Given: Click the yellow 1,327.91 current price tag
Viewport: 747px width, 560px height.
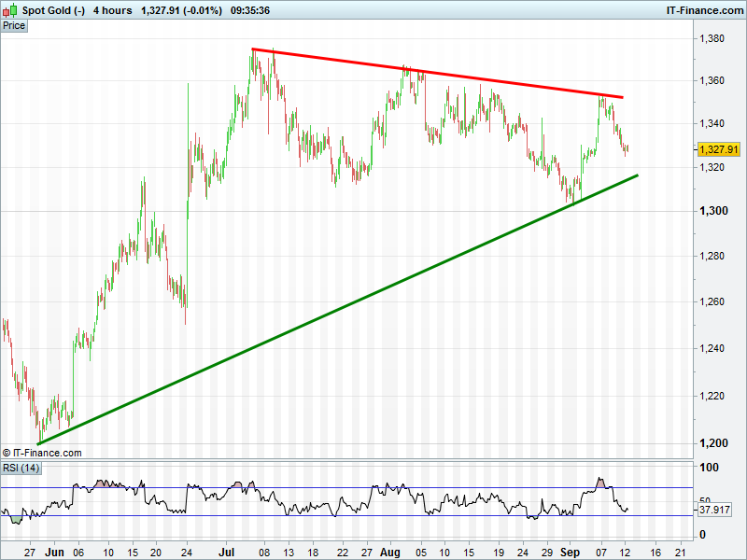Looking at the screenshot, I should [x=719, y=149].
